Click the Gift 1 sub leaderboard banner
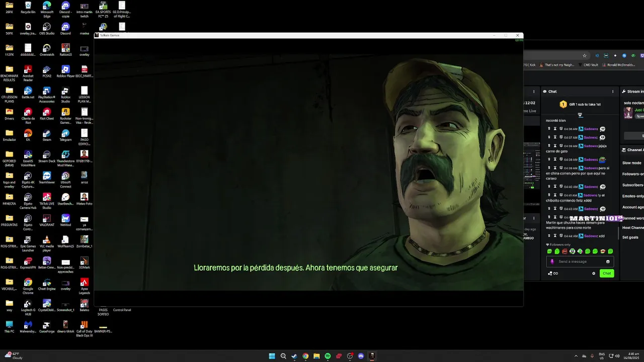The height and width of the screenshot is (362, 644). click(x=580, y=104)
